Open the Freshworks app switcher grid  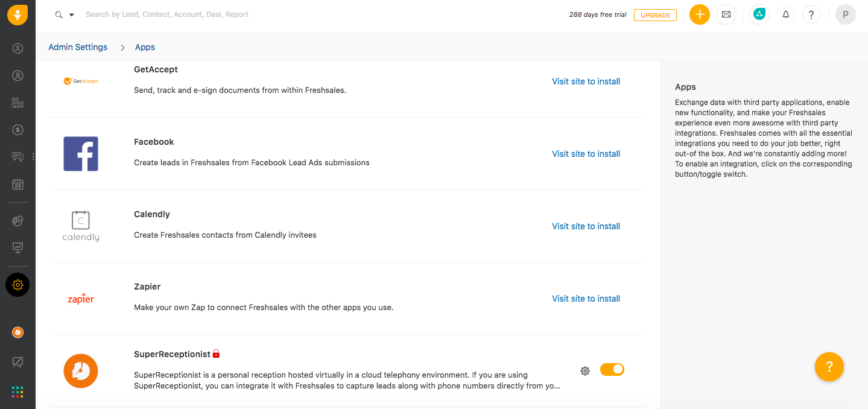(x=17, y=392)
